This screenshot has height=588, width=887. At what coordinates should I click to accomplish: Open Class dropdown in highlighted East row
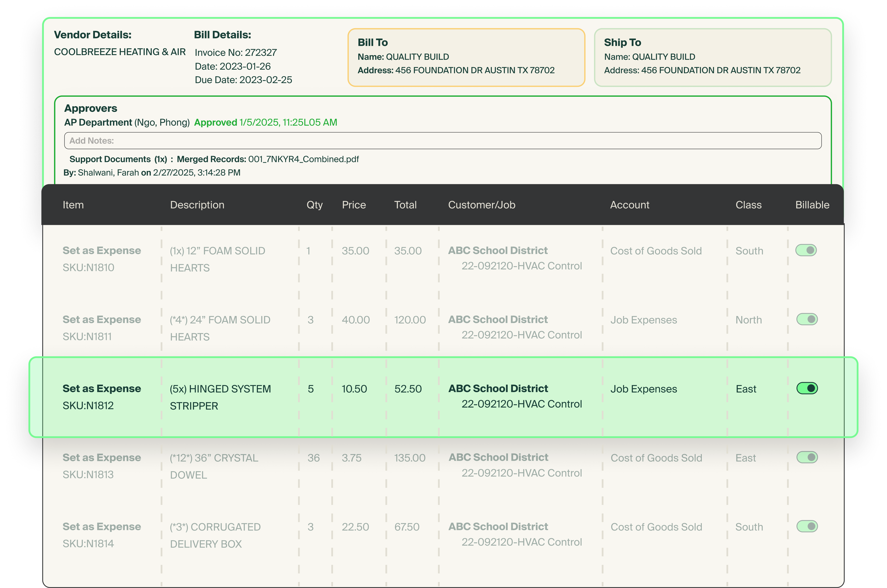746,389
